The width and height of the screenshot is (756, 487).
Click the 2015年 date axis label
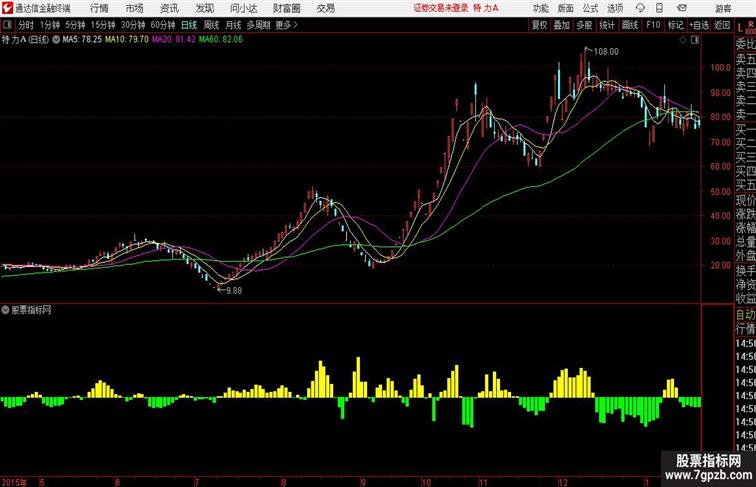coord(14,482)
